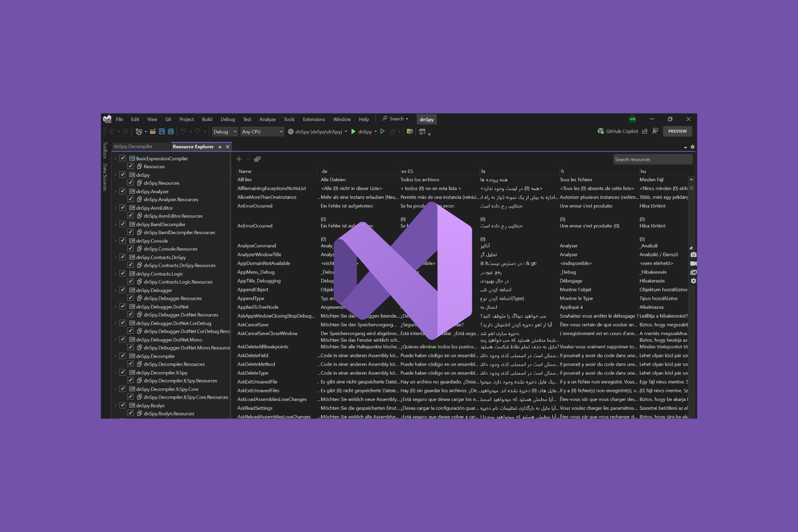The image size is (798, 532).
Task: Start debugging with the green play icon
Action: click(353, 132)
